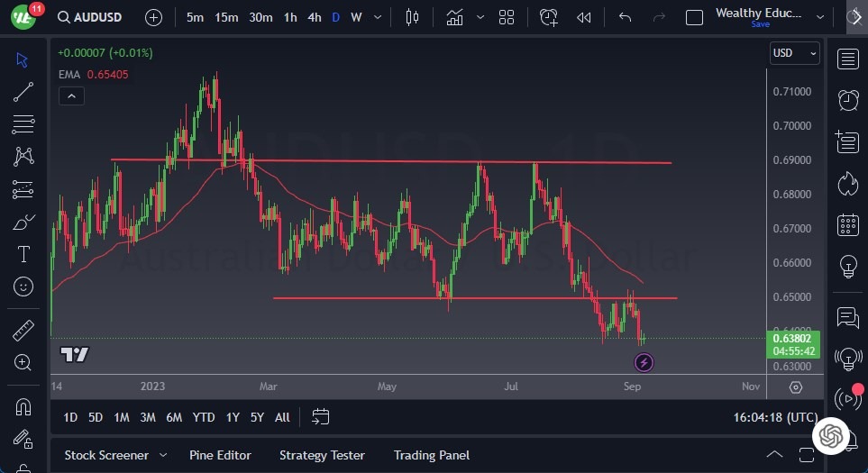Select the trend line drawing tool

pos(23,92)
